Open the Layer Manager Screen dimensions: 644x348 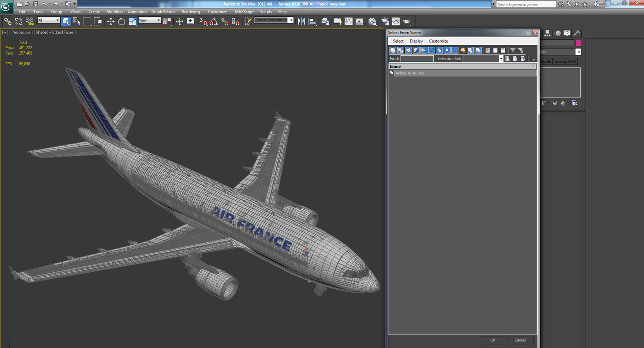[325, 21]
